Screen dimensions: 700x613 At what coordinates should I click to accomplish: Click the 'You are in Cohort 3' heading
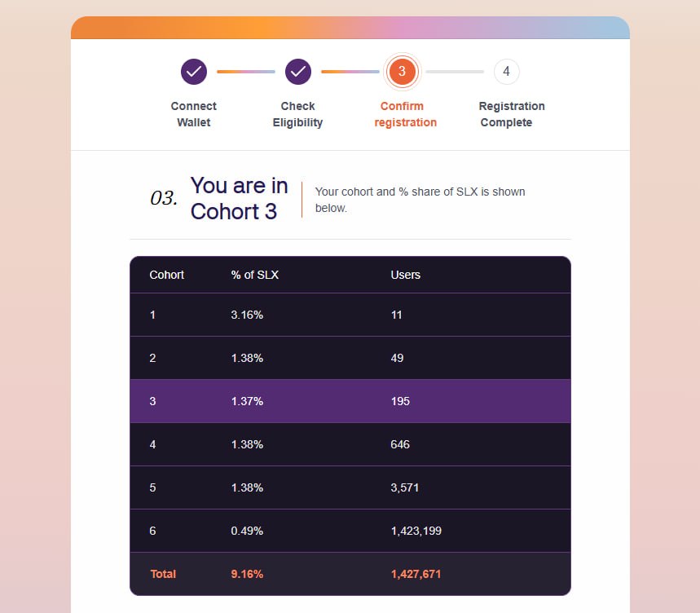240,199
